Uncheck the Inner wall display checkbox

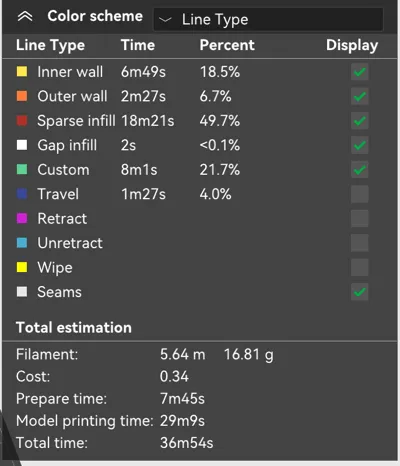[x=360, y=72]
